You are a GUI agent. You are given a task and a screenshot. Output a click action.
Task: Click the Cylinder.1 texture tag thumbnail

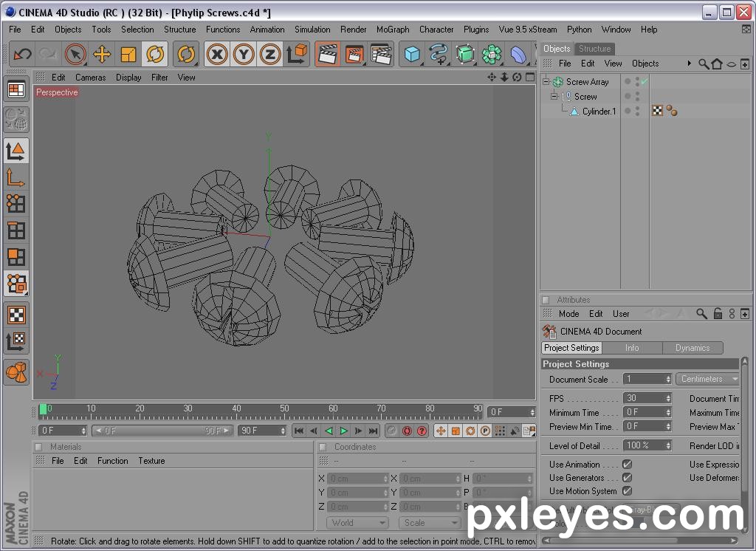(657, 111)
